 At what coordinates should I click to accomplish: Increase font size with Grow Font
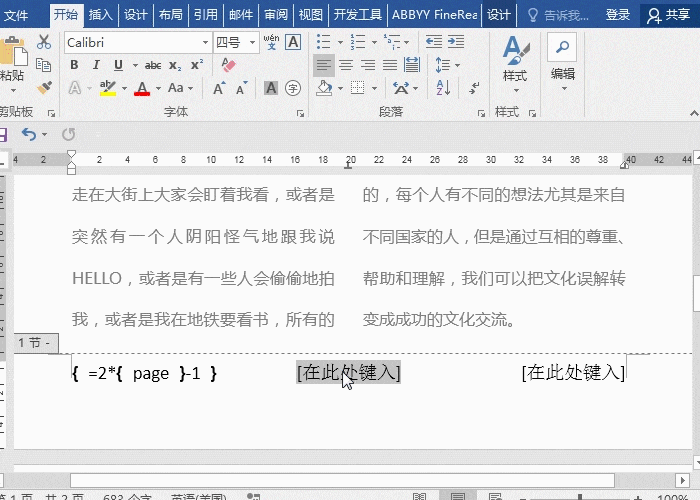[x=219, y=88]
